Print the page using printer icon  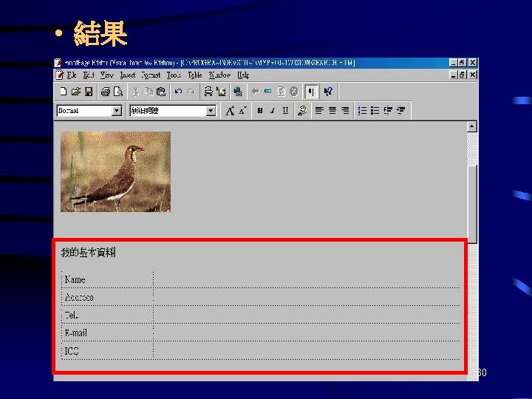pos(106,92)
